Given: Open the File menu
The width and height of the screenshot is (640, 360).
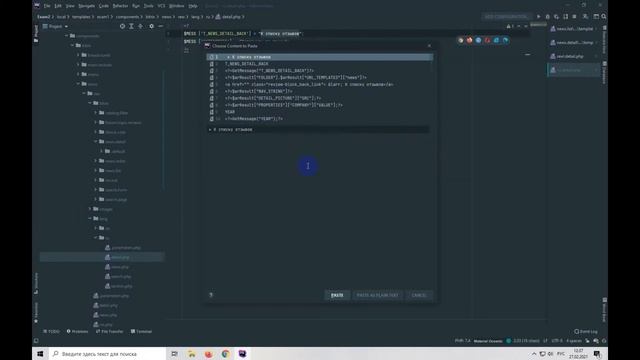Looking at the screenshot, I should tap(47, 6).
